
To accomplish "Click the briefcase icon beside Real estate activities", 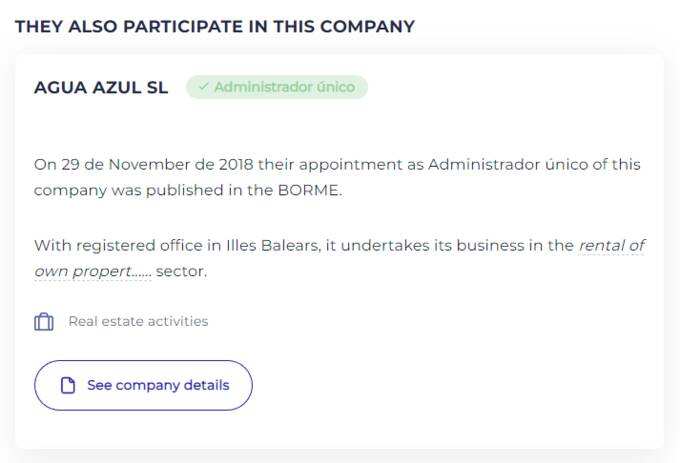I will [x=43, y=322].
